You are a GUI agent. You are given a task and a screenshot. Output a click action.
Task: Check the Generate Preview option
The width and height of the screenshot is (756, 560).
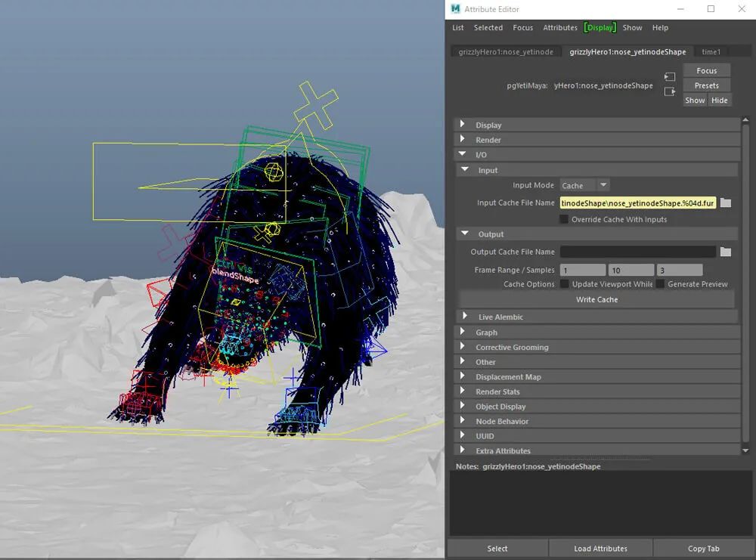point(660,284)
